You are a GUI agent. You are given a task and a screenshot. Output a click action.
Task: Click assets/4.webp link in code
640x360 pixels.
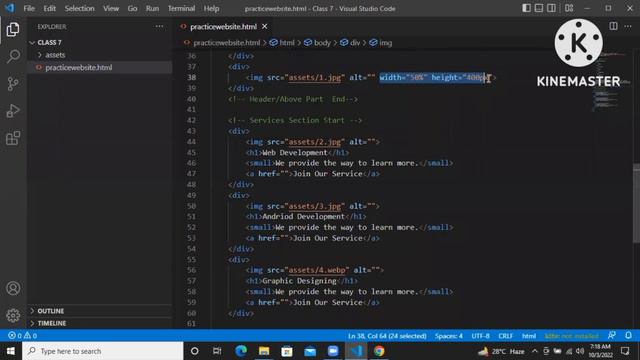pos(317,270)
